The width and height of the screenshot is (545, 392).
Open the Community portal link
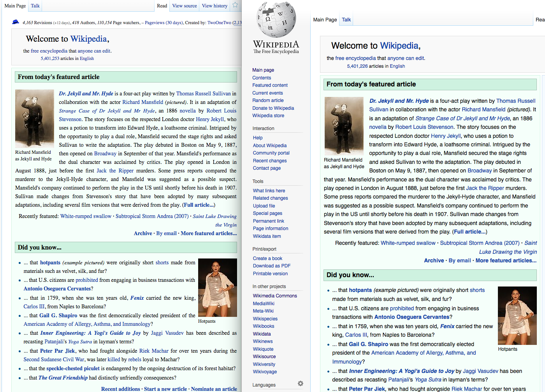point(271,153)
